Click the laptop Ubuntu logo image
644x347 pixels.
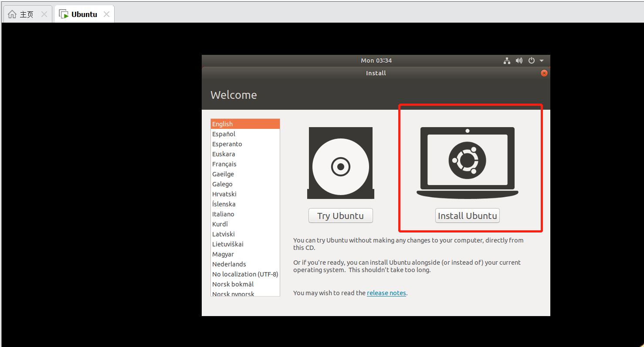point(468,163)
